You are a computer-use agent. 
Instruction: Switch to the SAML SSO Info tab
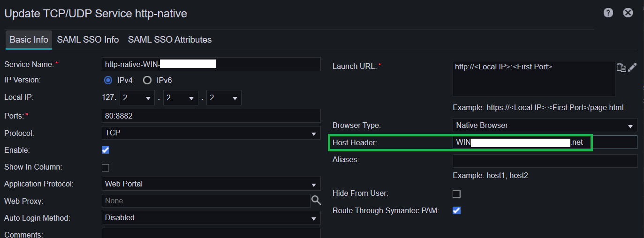[88, 40]
